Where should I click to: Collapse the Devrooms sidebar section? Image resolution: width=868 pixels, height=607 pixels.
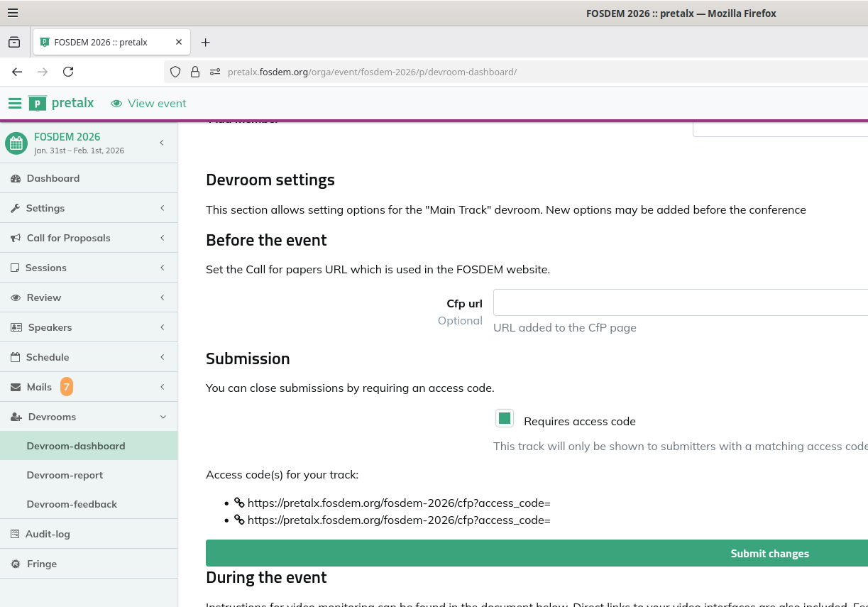(163, 417)
